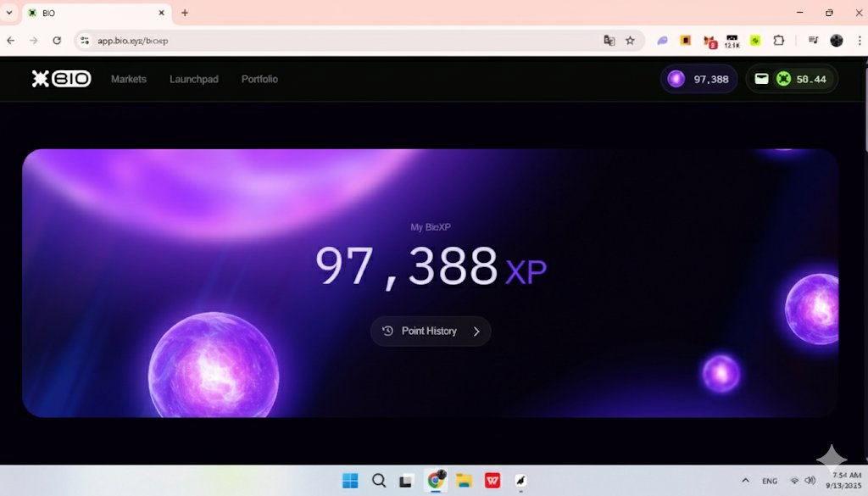This screenshot has height=496, width=868.
Task: Open the orange square browser extension
Action: [685, 41]
